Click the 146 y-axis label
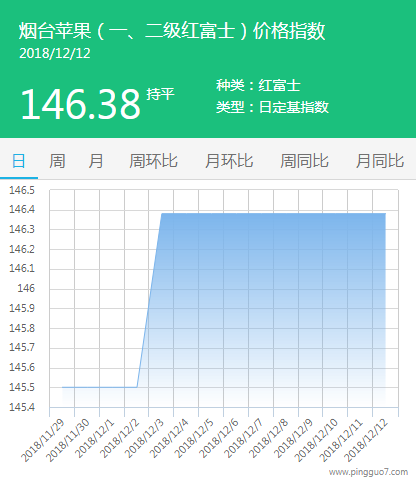Screen dimensions: 416x483 (x=26, y=288)
